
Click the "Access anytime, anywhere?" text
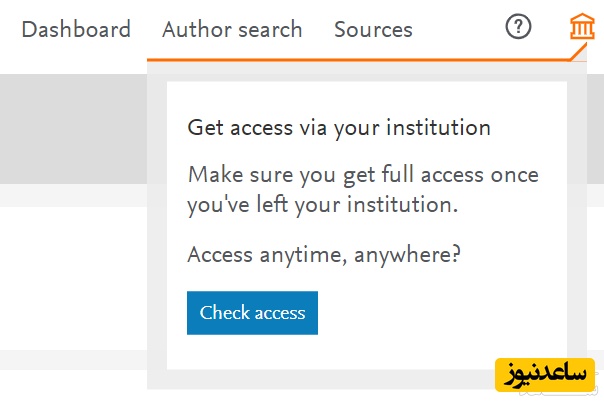(x=324, y=254)
